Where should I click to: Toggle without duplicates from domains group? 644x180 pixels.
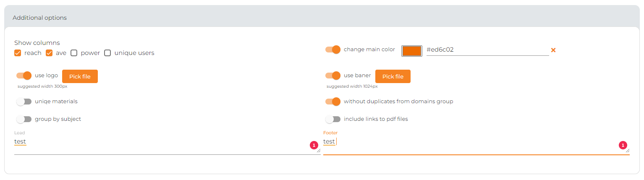coord(333,102)
